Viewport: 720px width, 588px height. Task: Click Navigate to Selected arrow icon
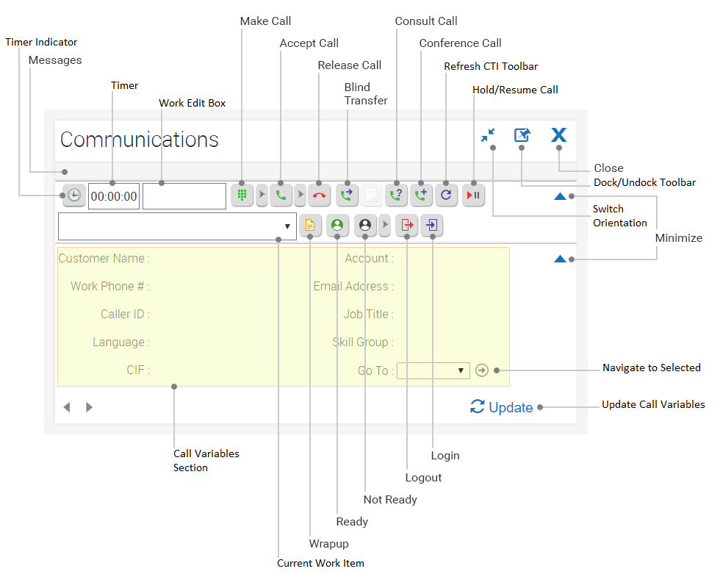482,370
